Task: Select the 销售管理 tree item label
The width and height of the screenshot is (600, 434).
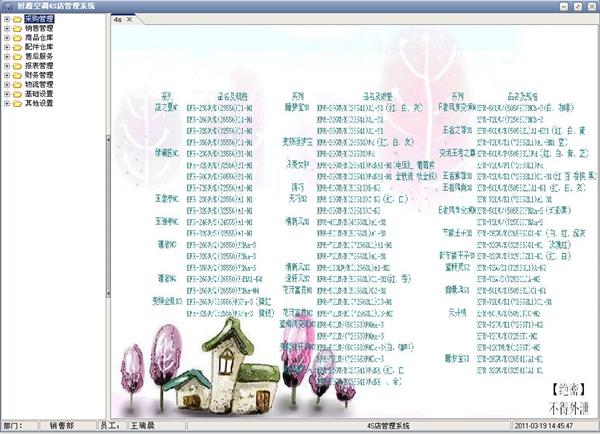Action: 39,28
